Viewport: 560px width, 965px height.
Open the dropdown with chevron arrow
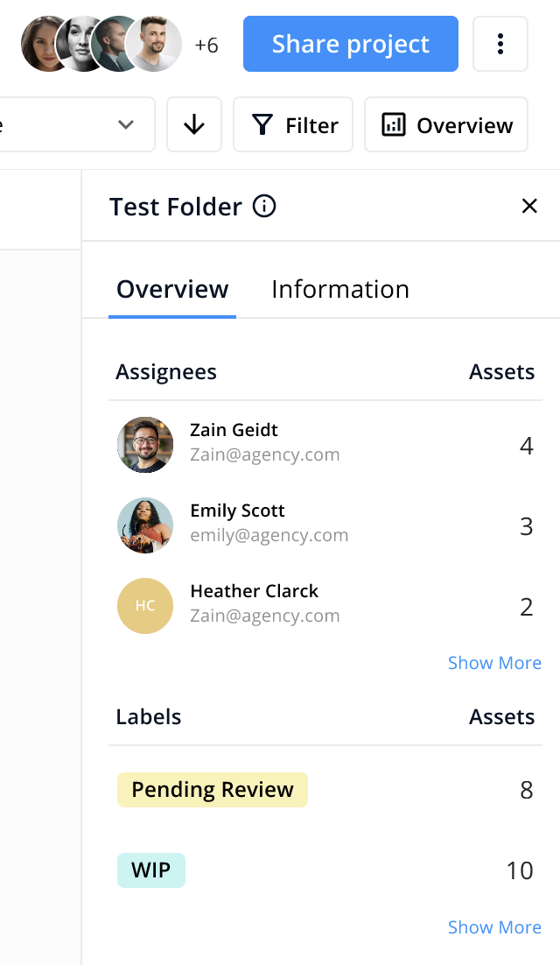pos(125,125)
